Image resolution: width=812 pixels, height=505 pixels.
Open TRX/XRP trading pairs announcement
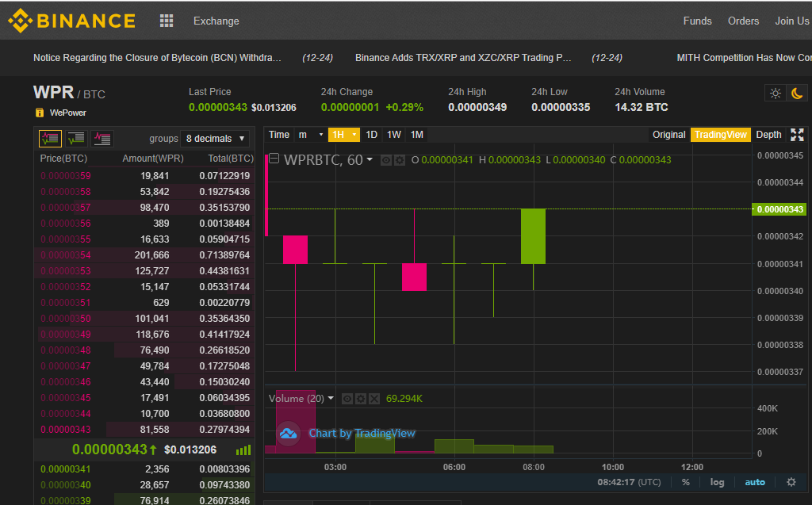(463, 58)
